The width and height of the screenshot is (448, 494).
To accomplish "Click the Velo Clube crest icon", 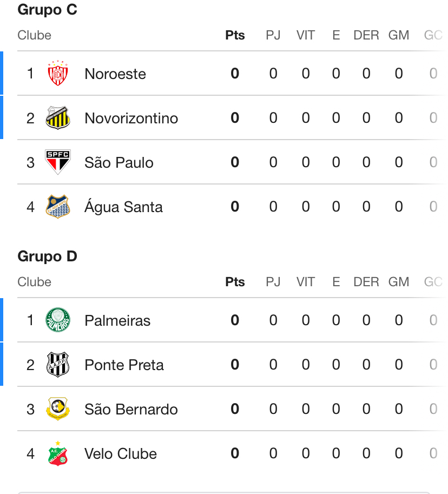I will [x=58, y=453].
